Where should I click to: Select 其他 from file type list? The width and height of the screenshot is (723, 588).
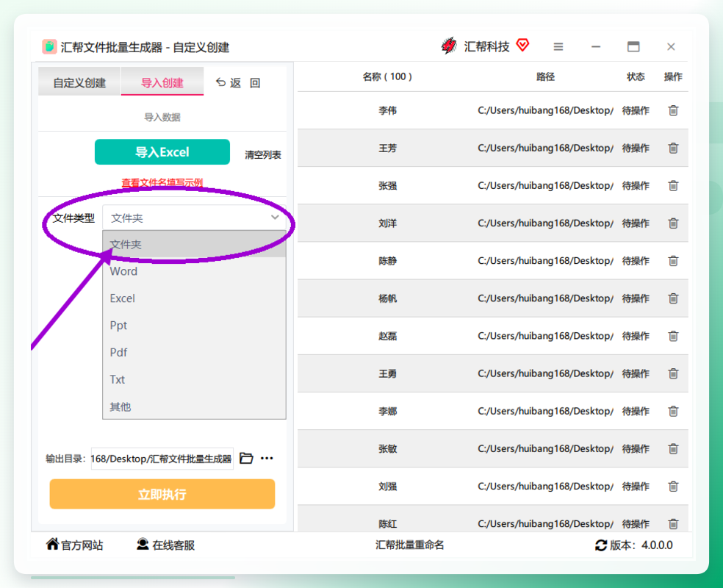194,406
